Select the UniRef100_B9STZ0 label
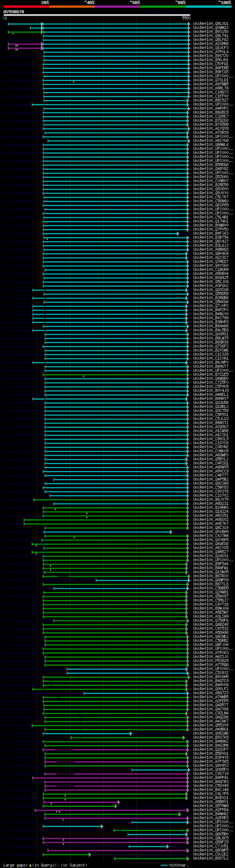The image size is (235, 868). pyautogui.click(x=211, y=56)
